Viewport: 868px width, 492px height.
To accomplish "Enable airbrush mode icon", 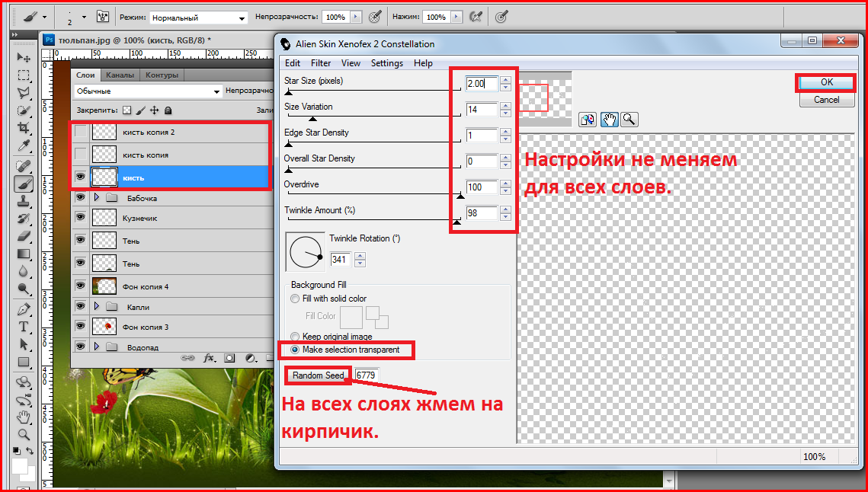I will 475,18.
